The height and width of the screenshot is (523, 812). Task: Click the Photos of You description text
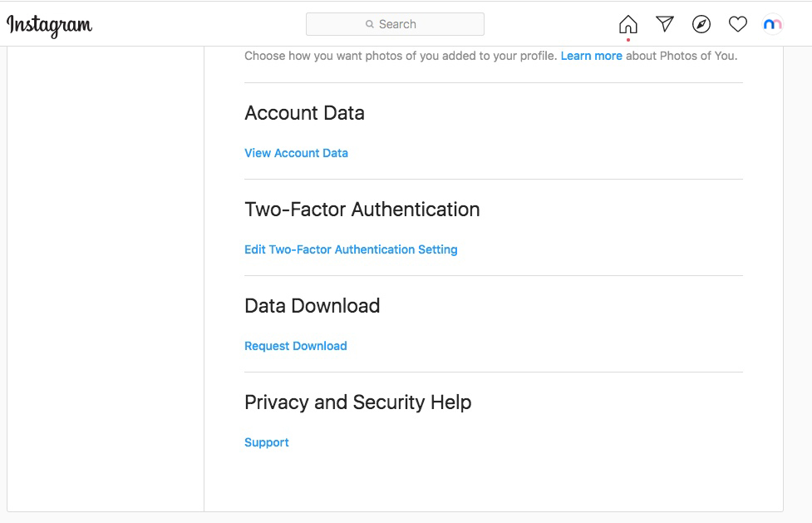[491, 56]
